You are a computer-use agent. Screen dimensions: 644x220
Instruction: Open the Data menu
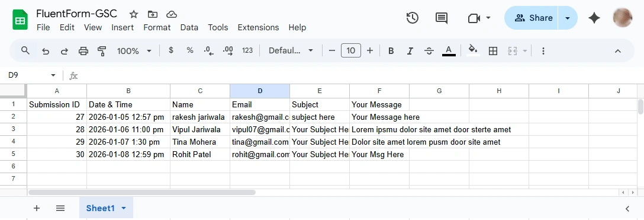tap(189, 27)
